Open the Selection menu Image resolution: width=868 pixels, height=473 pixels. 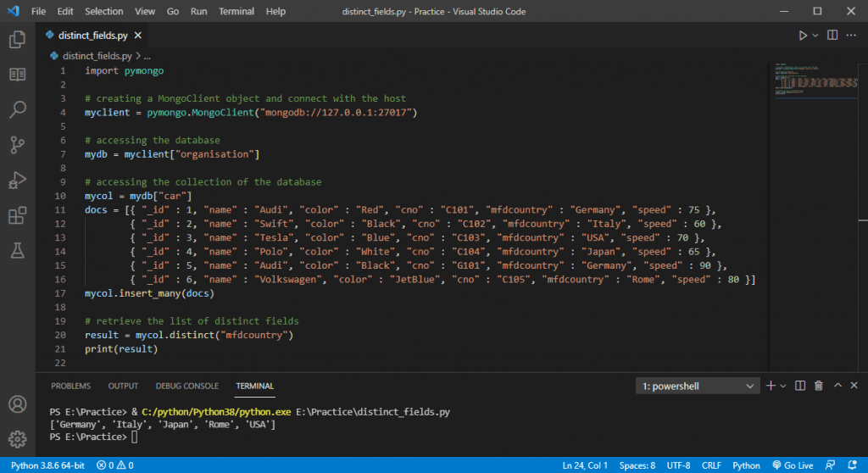[x=104, y=11]
